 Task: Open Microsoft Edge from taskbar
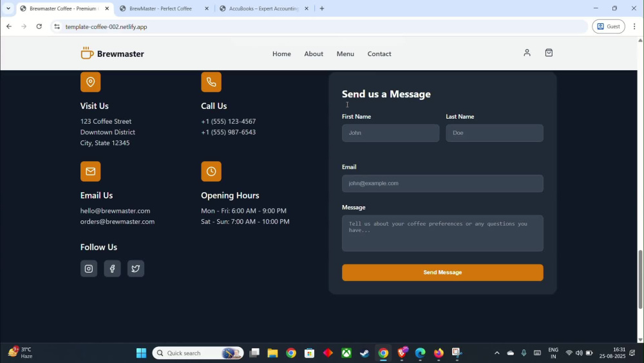[420, 353]
